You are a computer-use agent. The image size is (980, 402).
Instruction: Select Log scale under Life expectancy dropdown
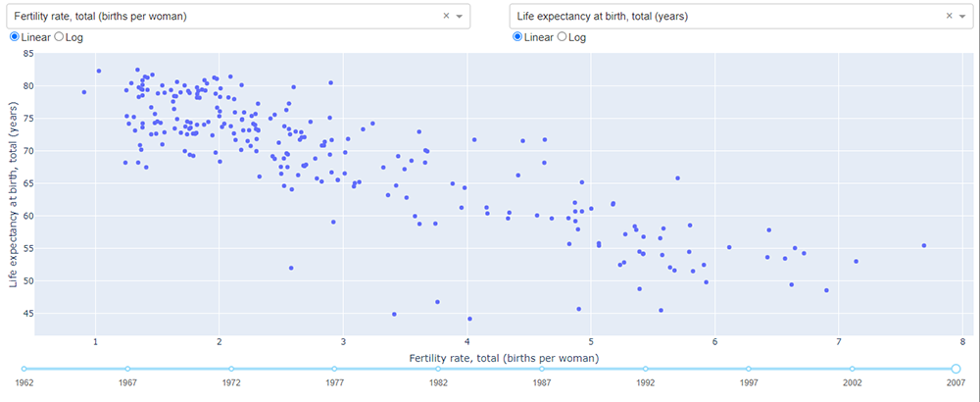[x=562, y=37]
